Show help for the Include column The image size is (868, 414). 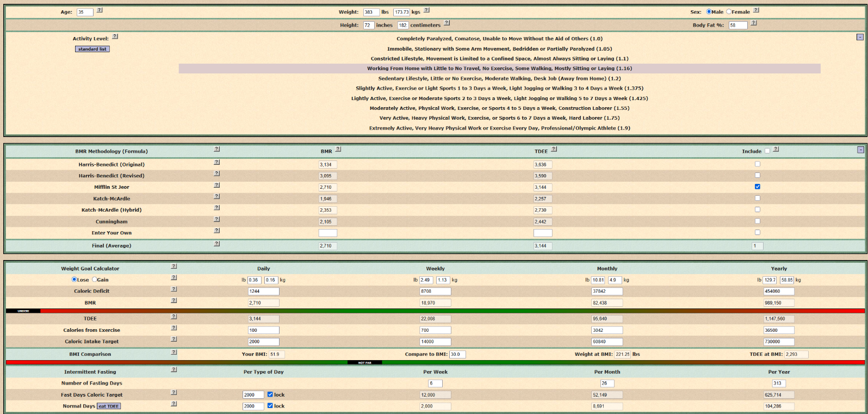[x=776, y=149]
